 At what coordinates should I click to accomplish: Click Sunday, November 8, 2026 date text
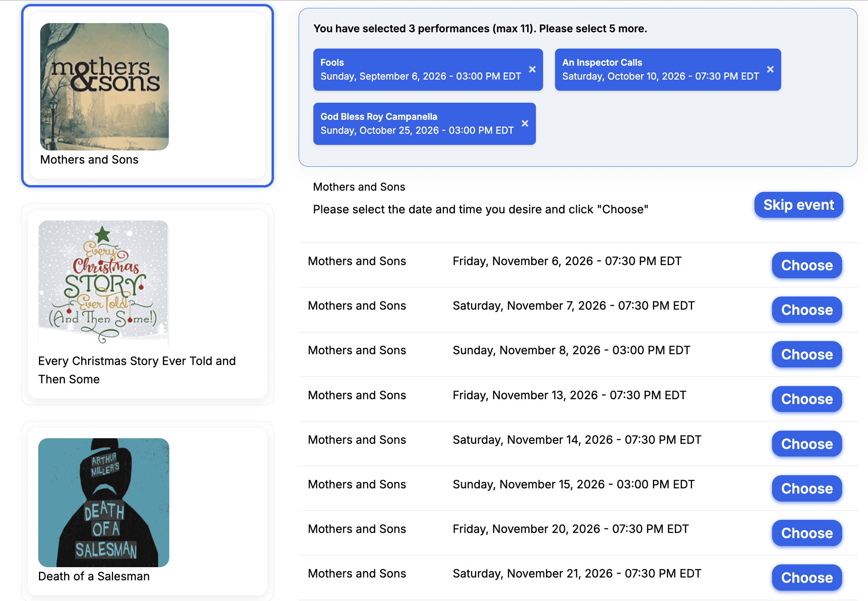(x=571, y=350)
